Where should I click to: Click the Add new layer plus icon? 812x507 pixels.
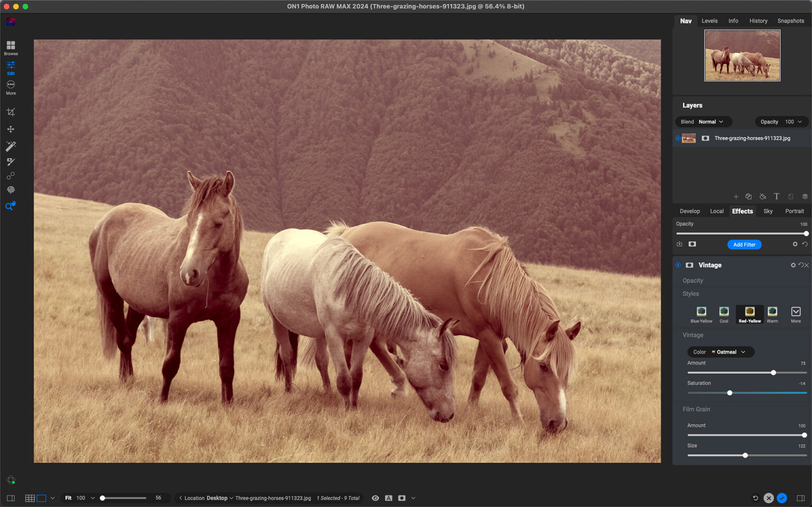[x=736, y=196]
